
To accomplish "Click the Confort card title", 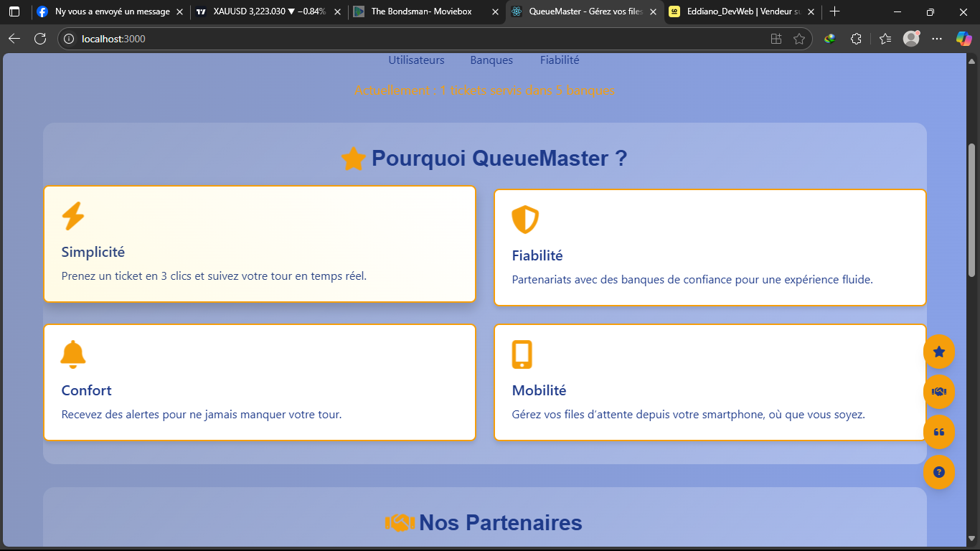I will point(87,390).
